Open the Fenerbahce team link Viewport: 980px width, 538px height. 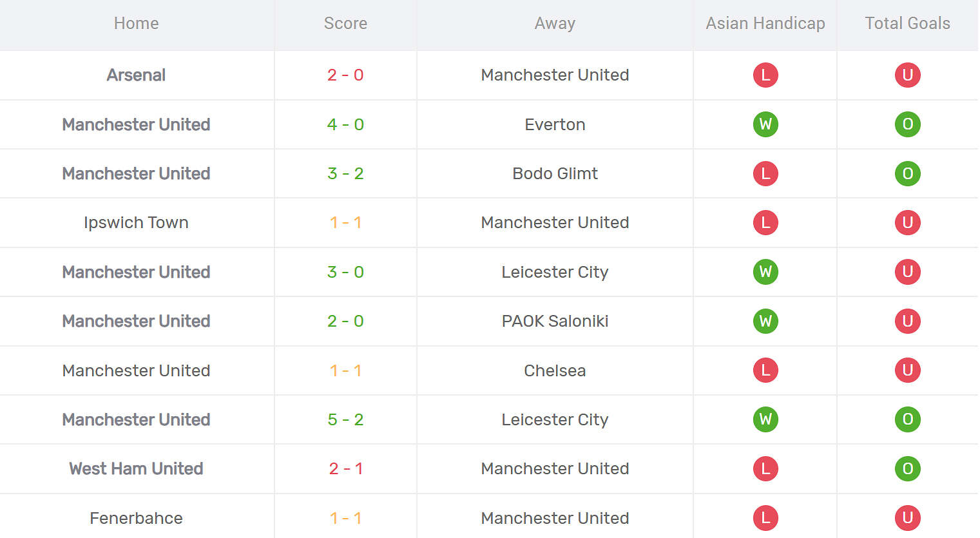tap(136, 518)
